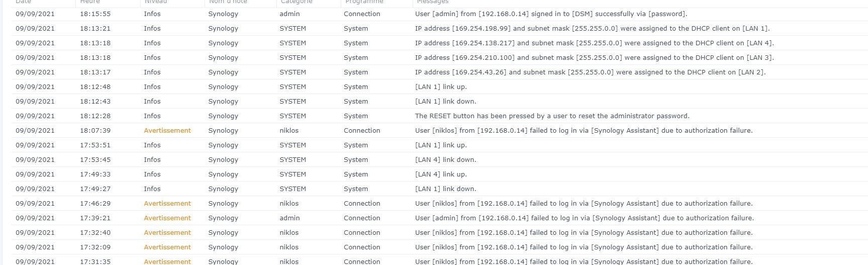The width and height of the screenshot is (868, 265).
Task: Select the 17:46:29 niklos failed login row
Action: 583,204
